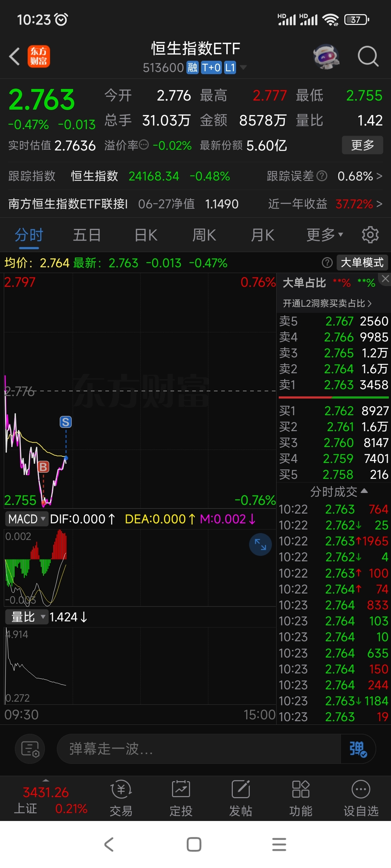This screenshot has width=391, height=868.
Task: Tap the 融 margin badge
Action: (x=192, y=68)
